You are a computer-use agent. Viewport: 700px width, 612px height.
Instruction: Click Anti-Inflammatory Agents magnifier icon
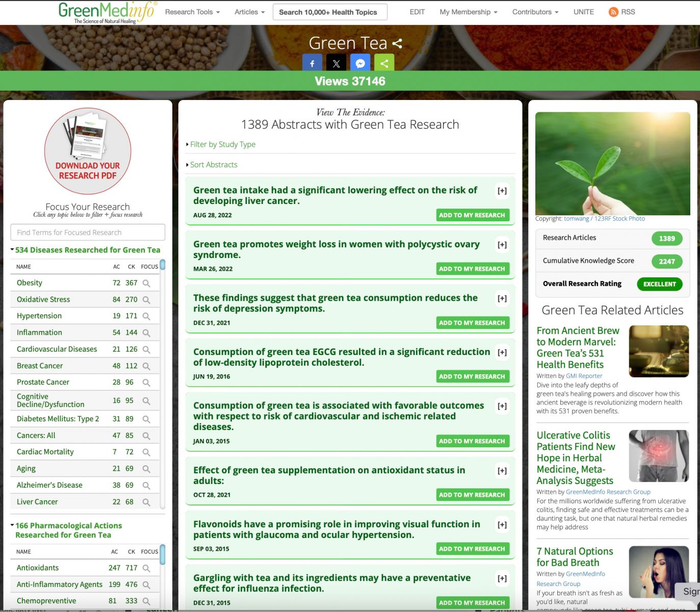pyautogui.click(x=146, y=585)
